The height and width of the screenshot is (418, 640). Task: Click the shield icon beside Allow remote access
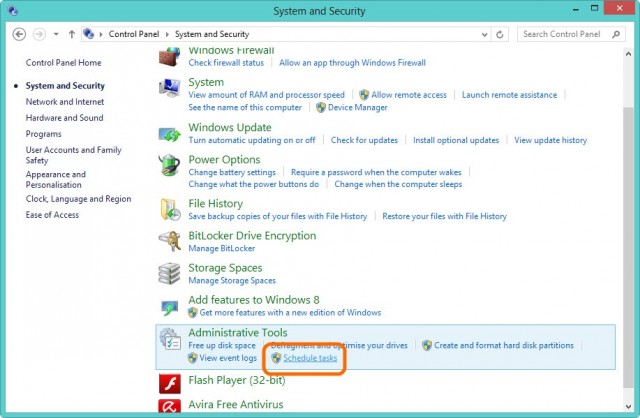click(364, 95)
